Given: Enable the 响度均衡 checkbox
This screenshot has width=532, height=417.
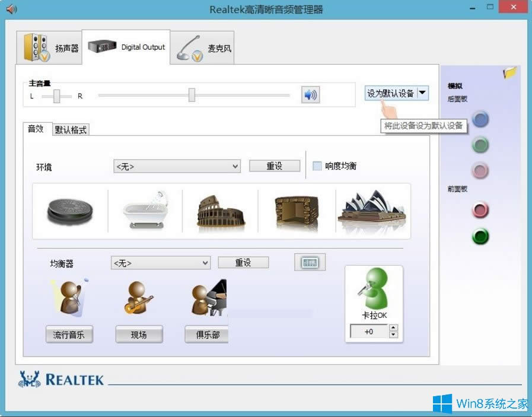Looking at the screenshot, I should tap(317, 166).
